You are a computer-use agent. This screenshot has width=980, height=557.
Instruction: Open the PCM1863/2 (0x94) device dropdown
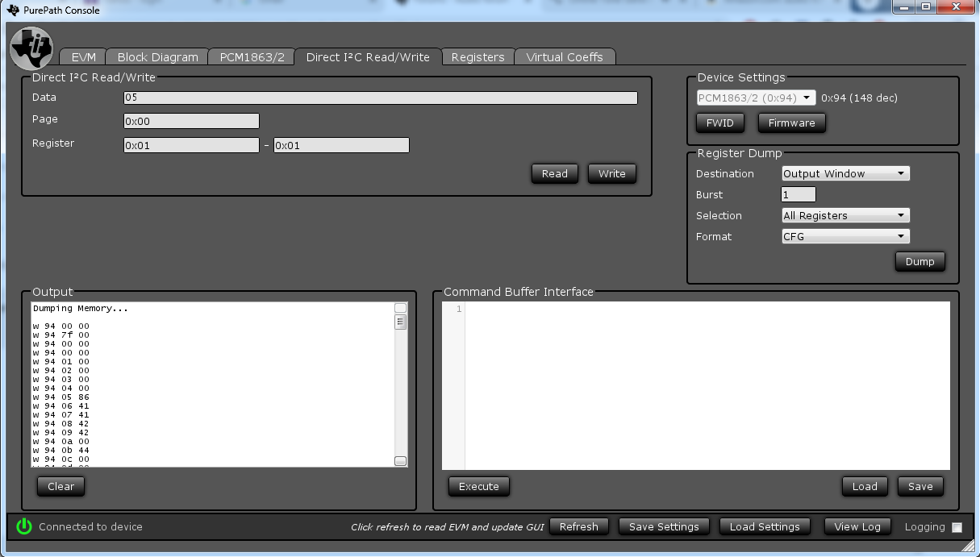click(757, 98)
